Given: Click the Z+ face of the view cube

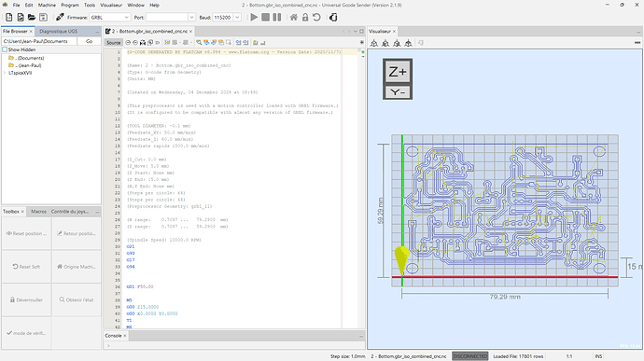Looking at the screenshot, I should (x=398, y=72).
